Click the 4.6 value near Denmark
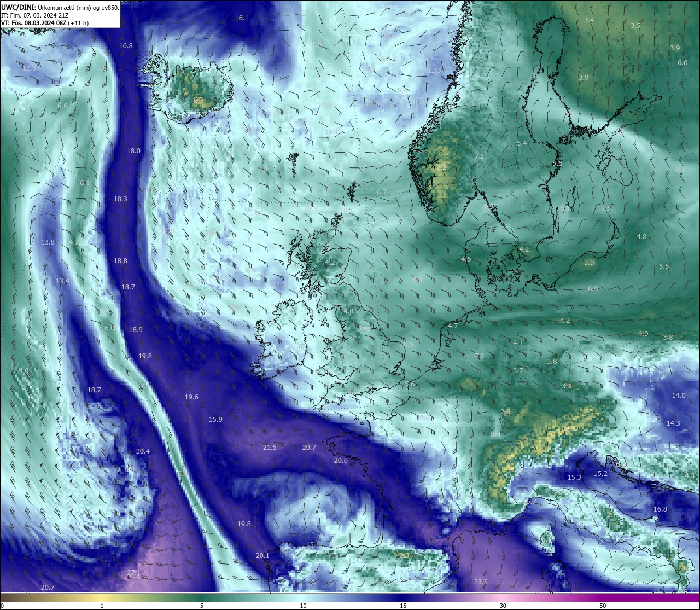This screenshot has height=610, width=700. 466,259
